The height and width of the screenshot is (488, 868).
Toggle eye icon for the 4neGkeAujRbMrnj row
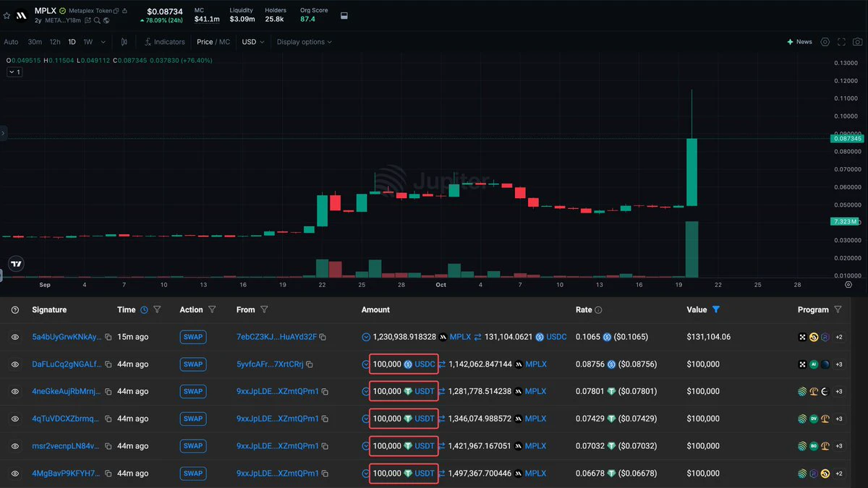[x=15, y=391]
